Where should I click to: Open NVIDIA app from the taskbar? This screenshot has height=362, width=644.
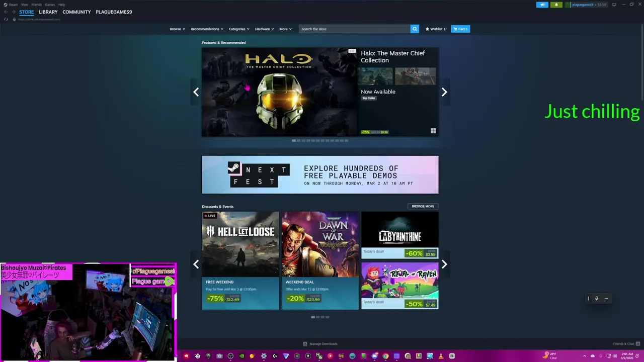(x=242, y=356)
